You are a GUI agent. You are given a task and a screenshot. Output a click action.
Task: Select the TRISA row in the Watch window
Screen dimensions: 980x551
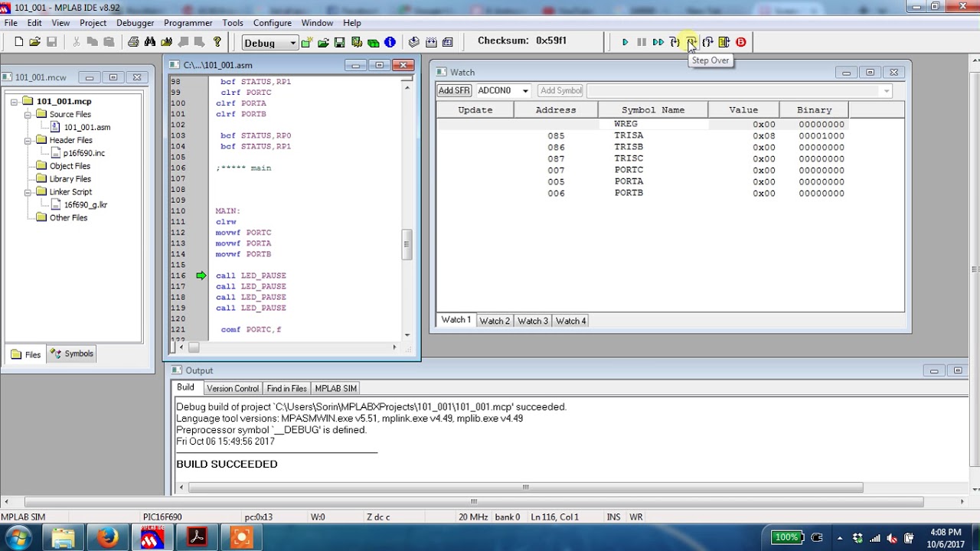click(642, 135)
